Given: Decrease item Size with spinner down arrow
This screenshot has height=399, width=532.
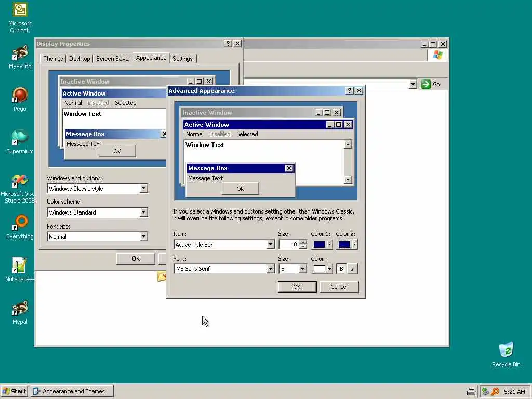Looking at the screenshot, I should coord(303,247).
